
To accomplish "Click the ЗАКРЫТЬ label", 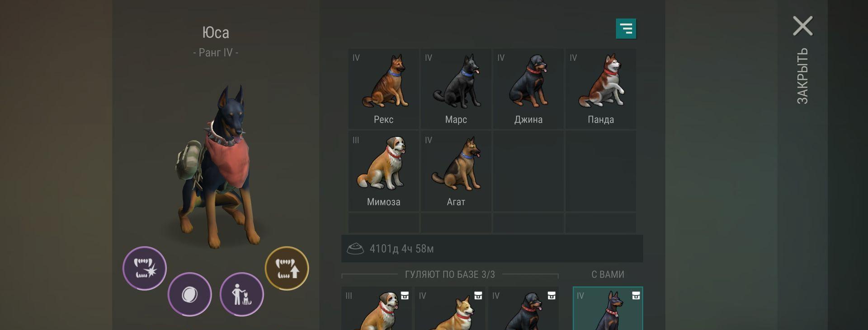I will tap(802, 76).
